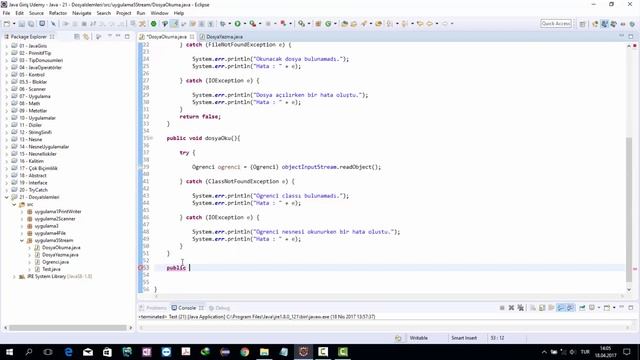
Task: Click the Smart Insert status bar entry
Action: coord(464,338)
